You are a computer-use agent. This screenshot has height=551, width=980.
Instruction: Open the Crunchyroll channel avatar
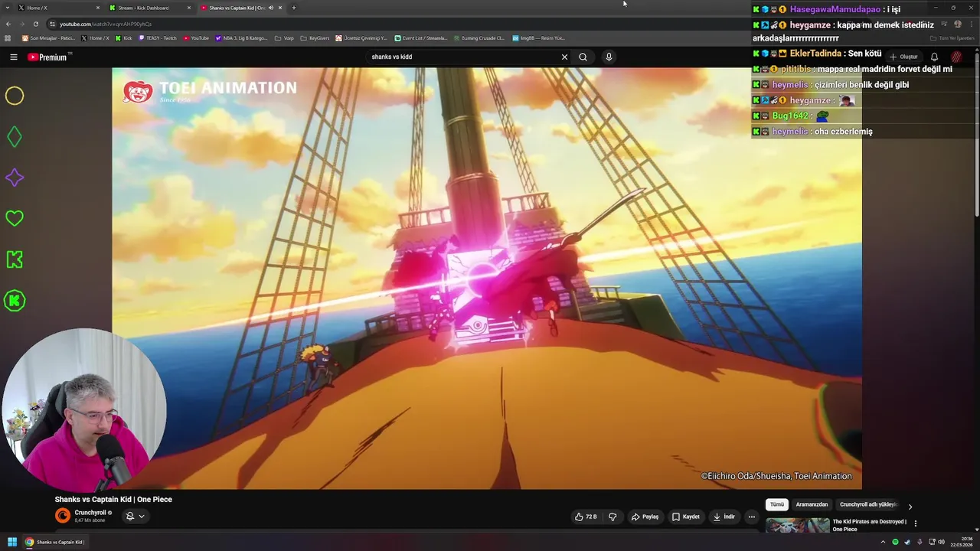(63, 516)
